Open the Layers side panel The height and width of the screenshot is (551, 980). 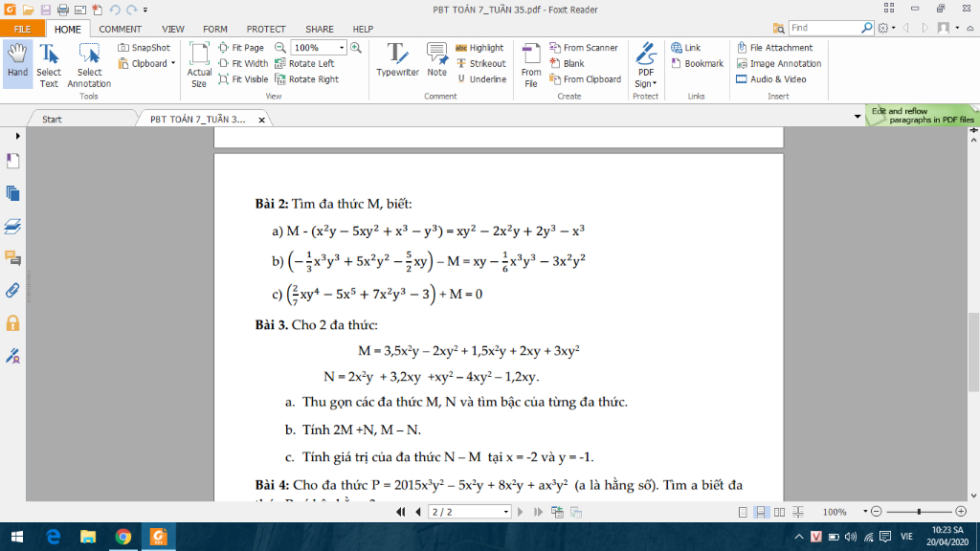(12, 226)
